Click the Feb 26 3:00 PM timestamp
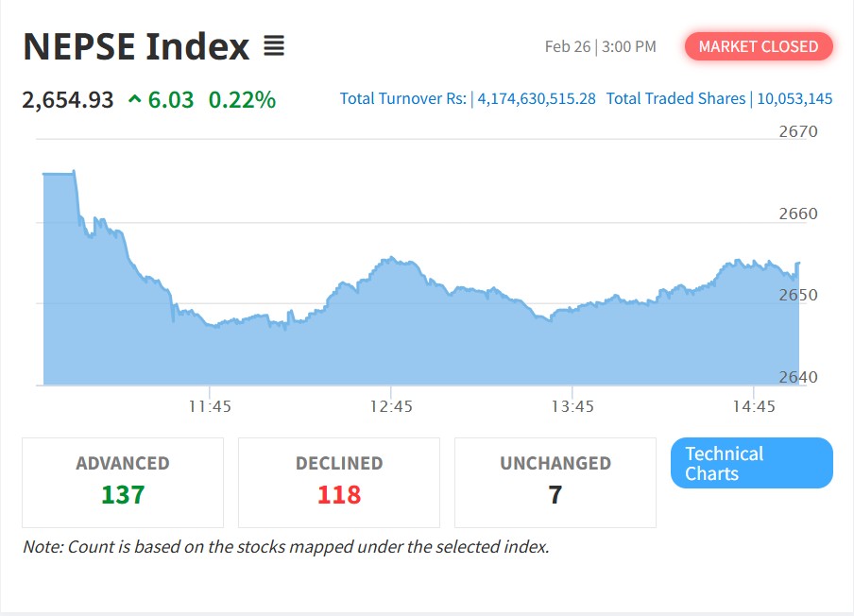 pos(600,46)
